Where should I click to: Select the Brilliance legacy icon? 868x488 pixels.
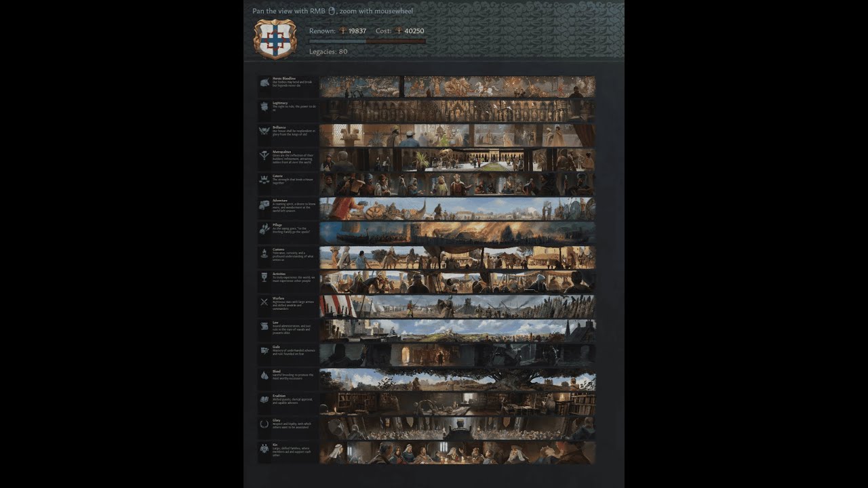coord(264,131)
